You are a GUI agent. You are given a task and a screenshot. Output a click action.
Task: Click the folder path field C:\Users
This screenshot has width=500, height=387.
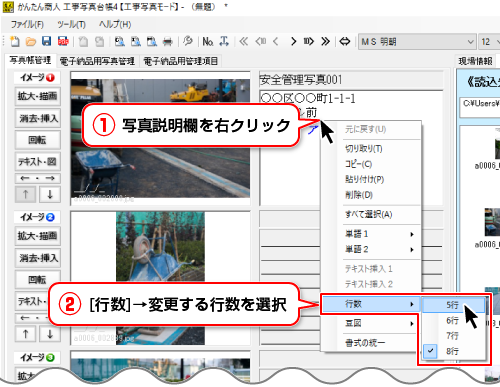click(x=480, y=107)
